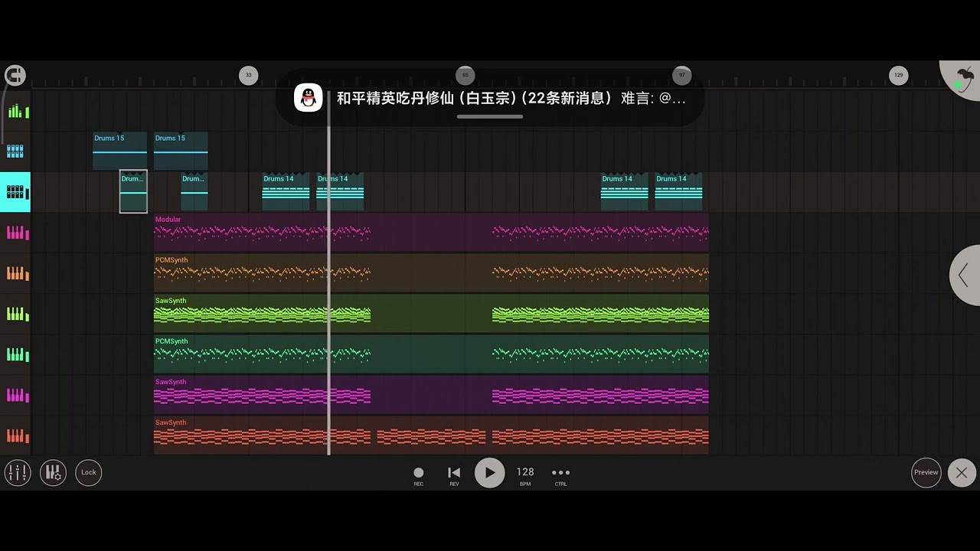The image size is (980, 551).
Task: Select the second orange PCMSynth clip segment
Action: 600,273
